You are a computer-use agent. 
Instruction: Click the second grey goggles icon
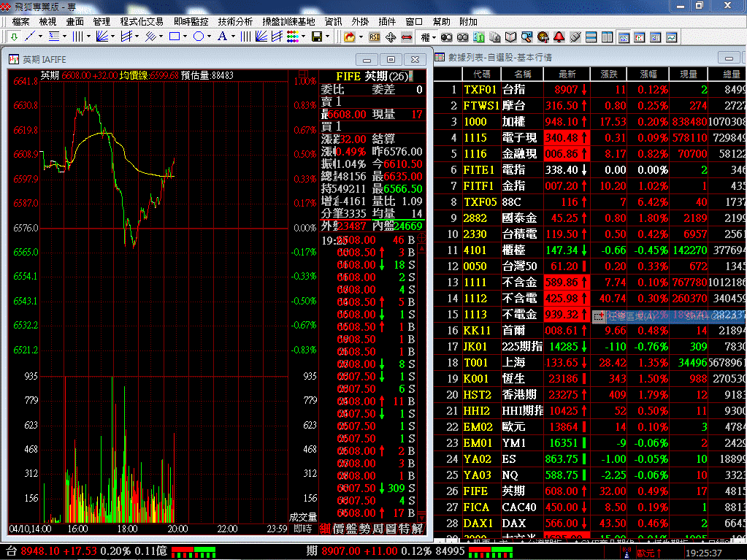click(463, 37)
